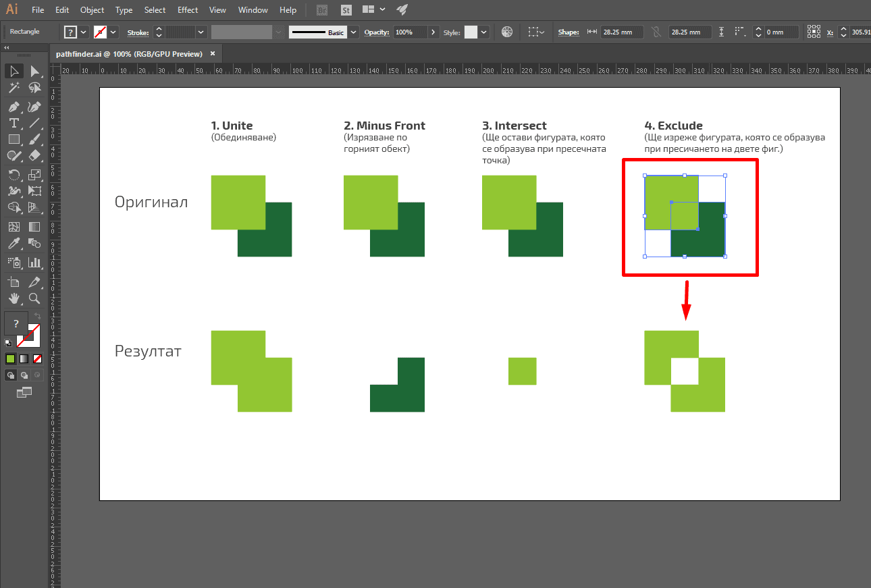Activate the Hand tool

click(14, 298)
